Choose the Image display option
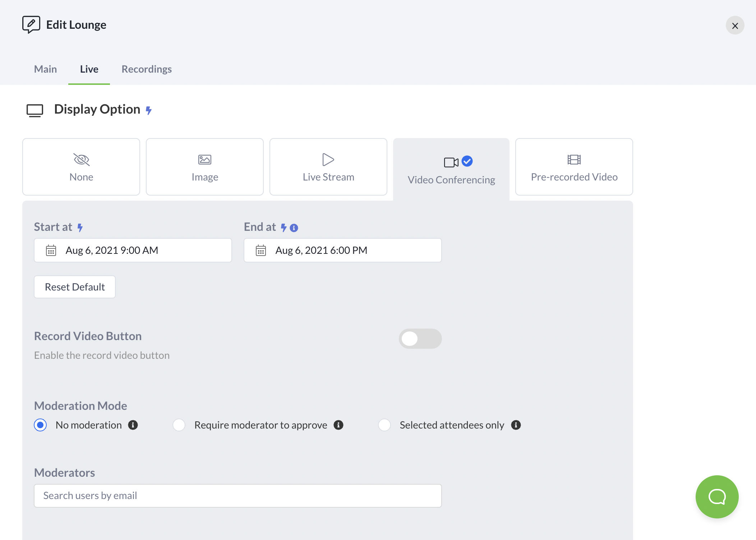Image resolution: width=756 pixels, height=540 pixels. [205, 167]
